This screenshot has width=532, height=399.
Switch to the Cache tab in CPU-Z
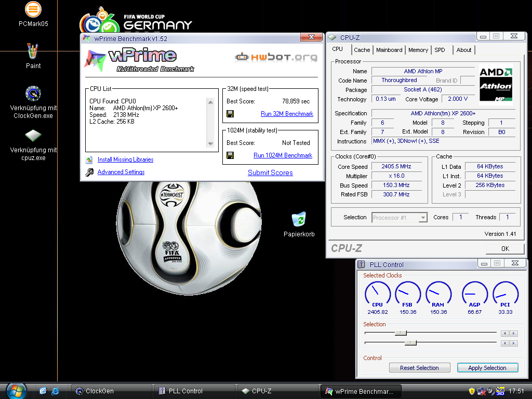(362, 50)
